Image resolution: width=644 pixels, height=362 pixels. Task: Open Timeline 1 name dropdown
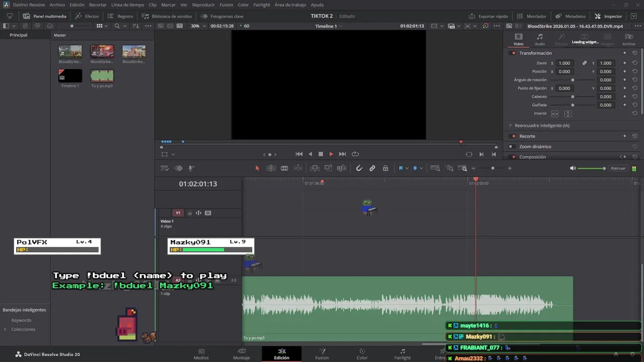click(329, 26)
